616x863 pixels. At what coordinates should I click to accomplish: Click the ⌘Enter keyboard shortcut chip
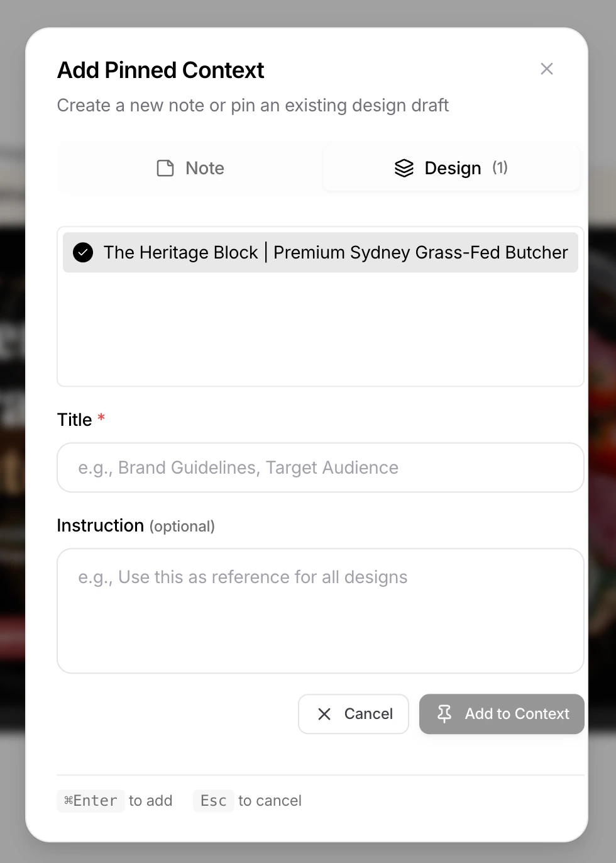(91, 800)
